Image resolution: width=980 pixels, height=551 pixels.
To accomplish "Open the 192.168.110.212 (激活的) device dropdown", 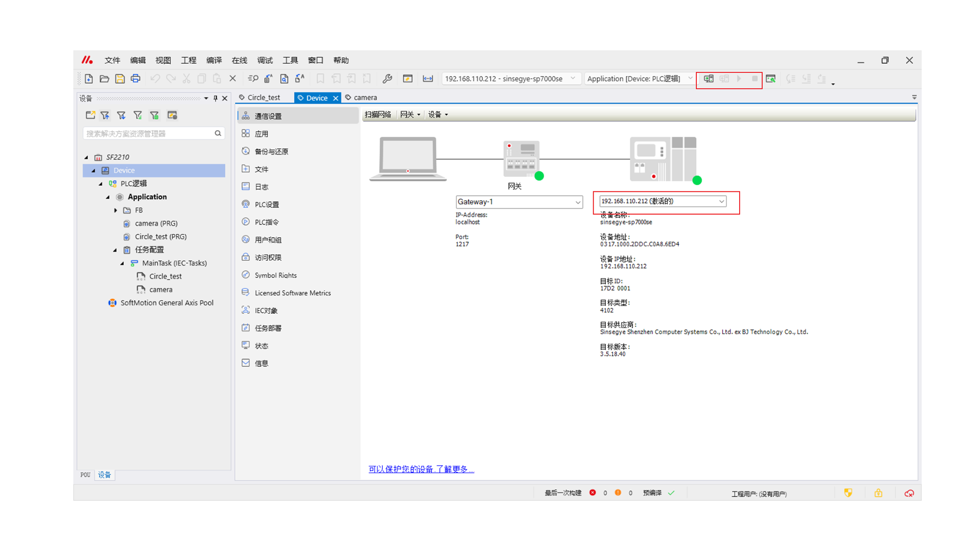I will pos(721,202).
